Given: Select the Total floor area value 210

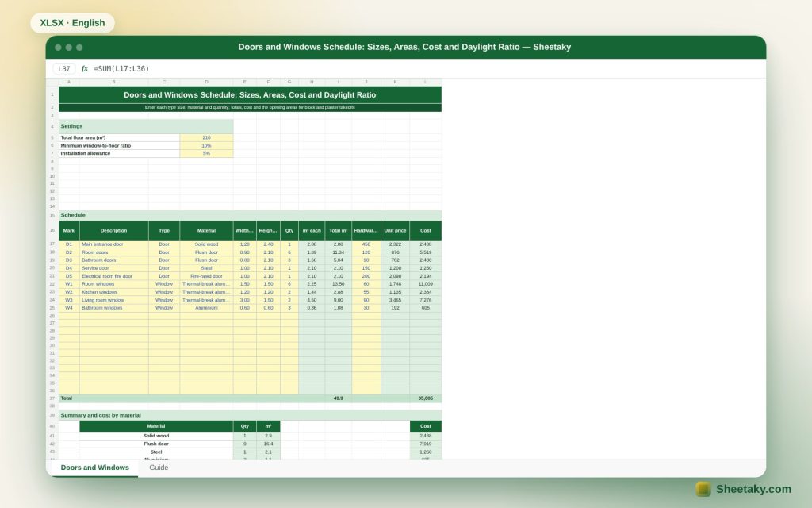Looking at the screenshot, I should 206,138.
